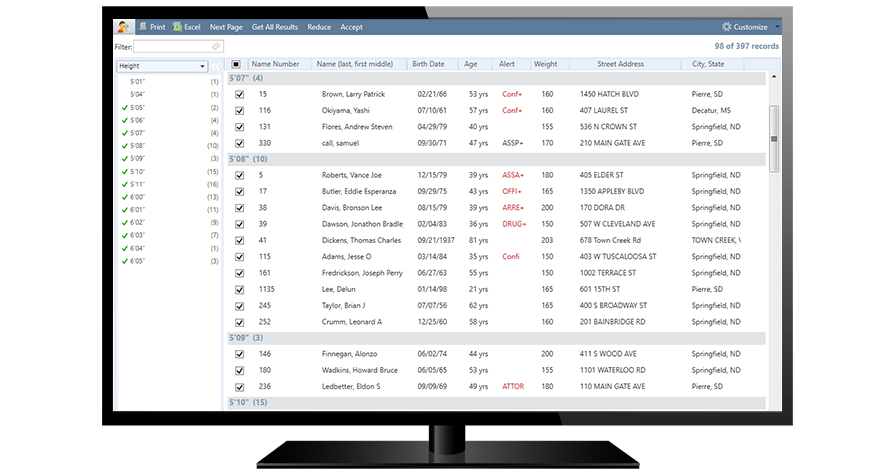Viewport: 895px width, 475px height.
Task: Click the Print printer icon
Action: point(144,27)
